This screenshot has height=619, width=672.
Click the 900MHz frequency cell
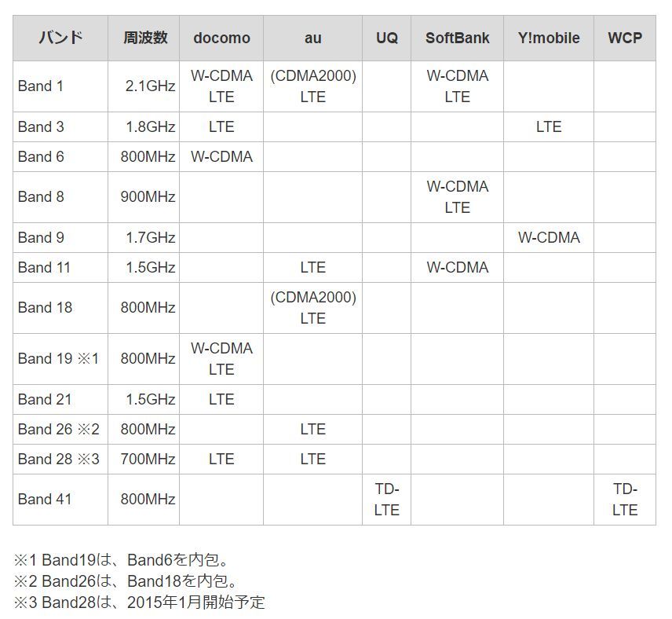point(148,197)
